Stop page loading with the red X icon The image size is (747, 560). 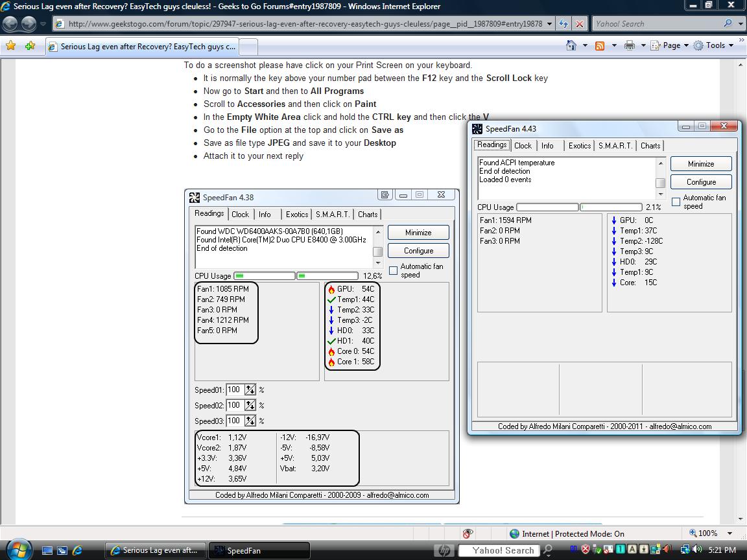point(579,23)
